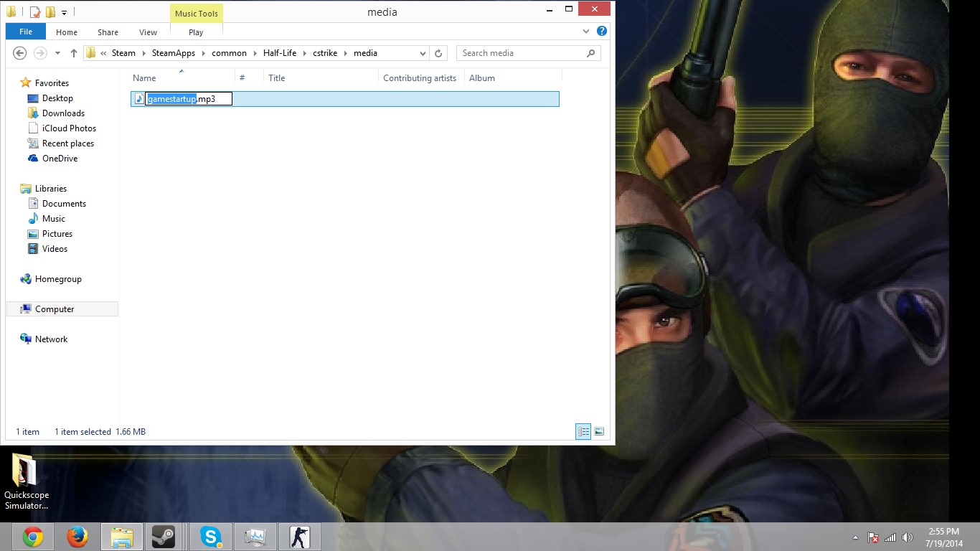Image resolution: width=980 pixels, height=551 pixels.
Task: Go back with the Back arrow button
Action: [20, 53]
